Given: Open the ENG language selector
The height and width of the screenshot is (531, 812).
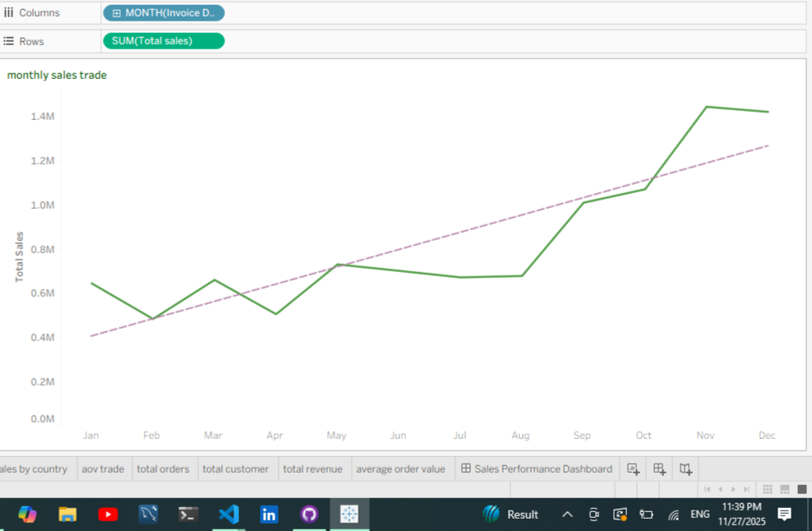Looking at the screenshot, I should click(x=699, y=514).
